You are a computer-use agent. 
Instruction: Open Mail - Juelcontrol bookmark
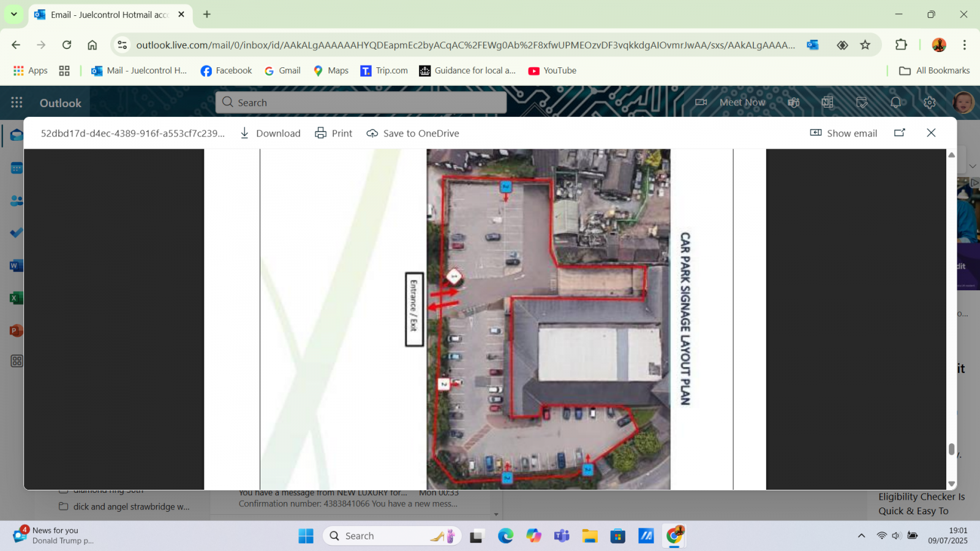[x=139, y=70]
